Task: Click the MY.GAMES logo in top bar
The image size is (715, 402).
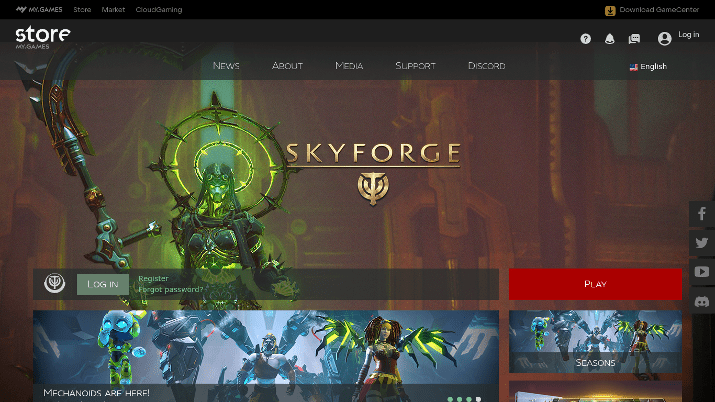Action: pyautogui.click(x=39, y=10)
